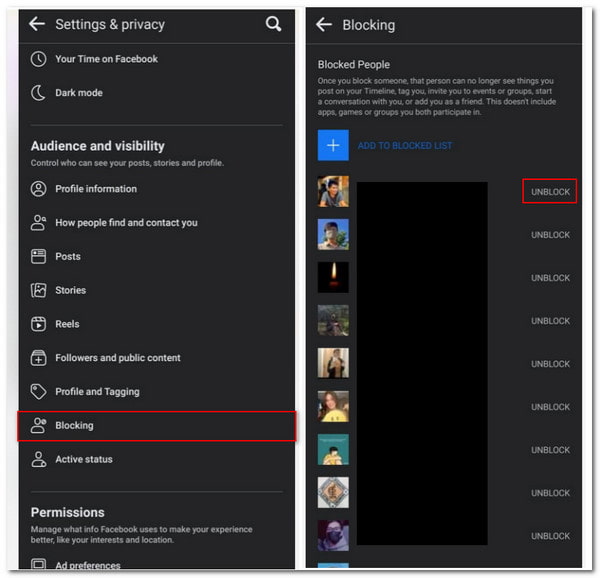Tap the How people find you icon
Screen dimensions: 600x578
click(38, 222)
